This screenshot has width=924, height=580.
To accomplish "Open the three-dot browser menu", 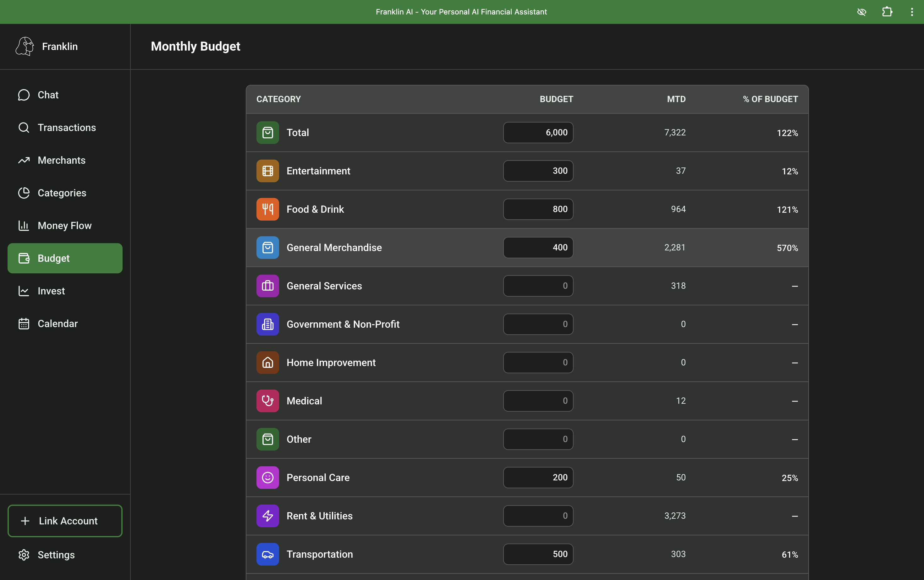I will point(912,12).
